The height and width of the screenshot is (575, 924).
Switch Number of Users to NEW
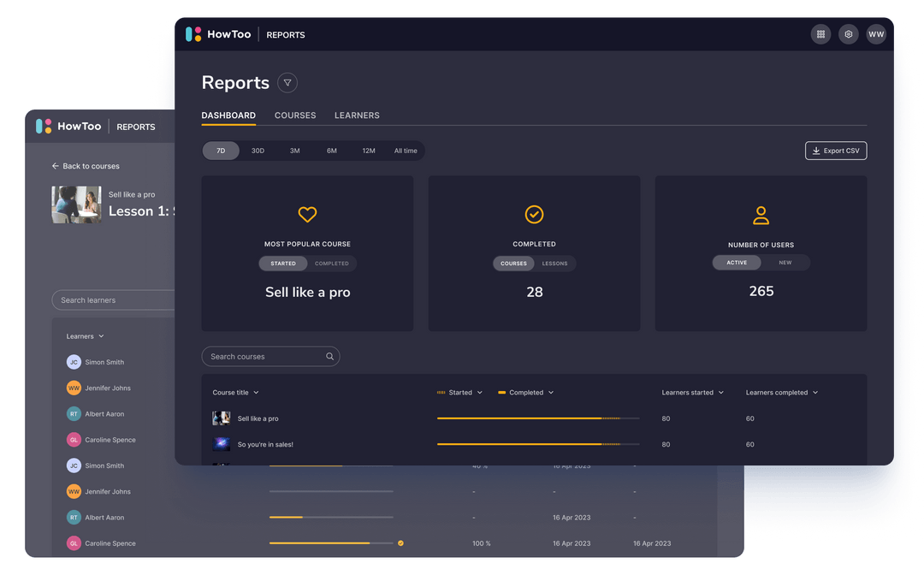pyautogui.click(x=785, y=263)
